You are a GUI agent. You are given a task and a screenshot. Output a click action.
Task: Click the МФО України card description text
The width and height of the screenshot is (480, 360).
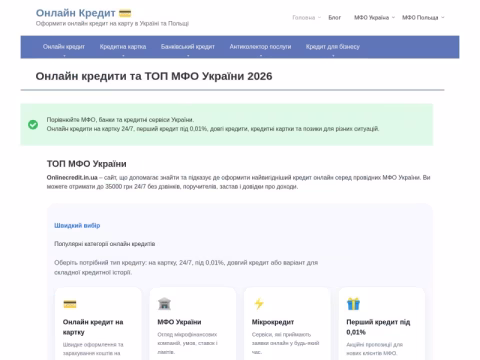click(x=187, y=343)
